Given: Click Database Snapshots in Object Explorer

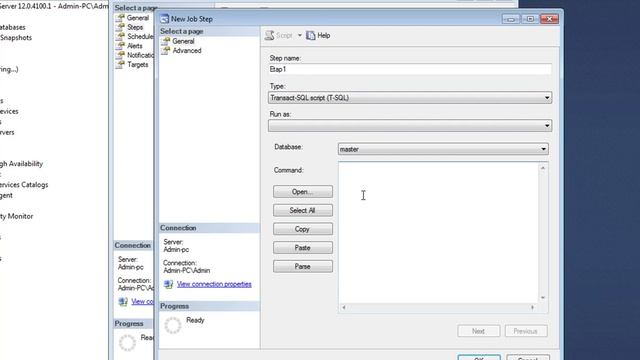Looking at the screenshot, I should (x=16, y=38).
